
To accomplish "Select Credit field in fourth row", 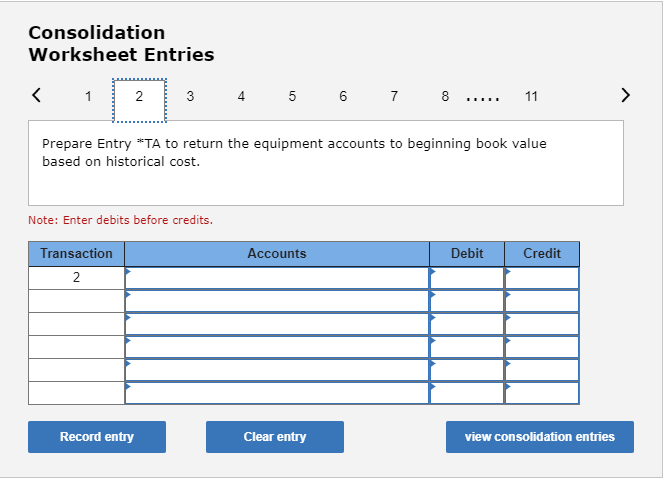I will pyautogui.click(x=542, y=347).
